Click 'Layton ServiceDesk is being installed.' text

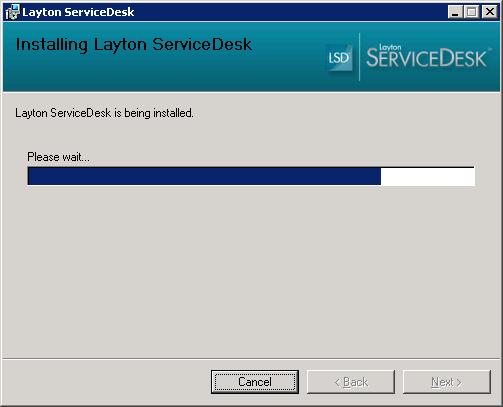coord(104,113)
